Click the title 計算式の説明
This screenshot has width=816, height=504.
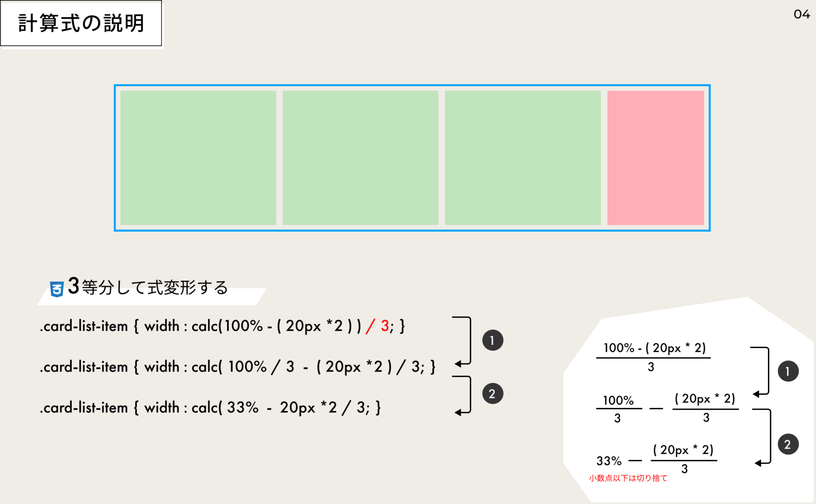coord(81,23)
